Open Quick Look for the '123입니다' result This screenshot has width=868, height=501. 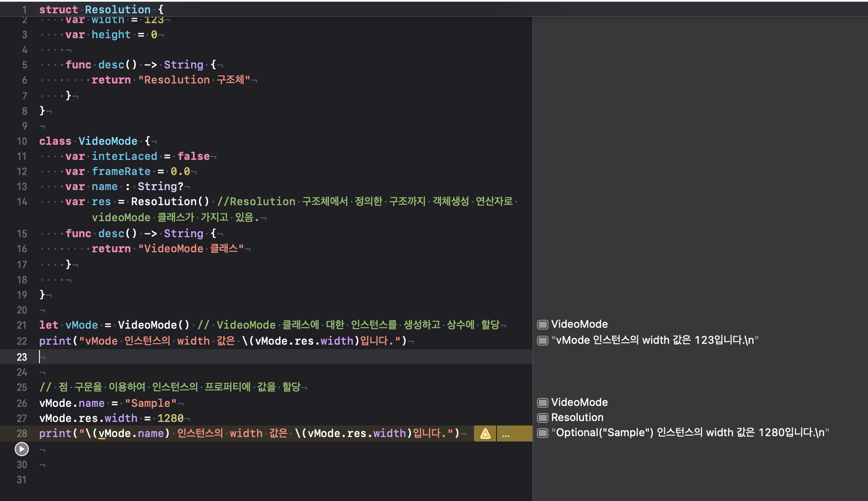pos(542,340)
